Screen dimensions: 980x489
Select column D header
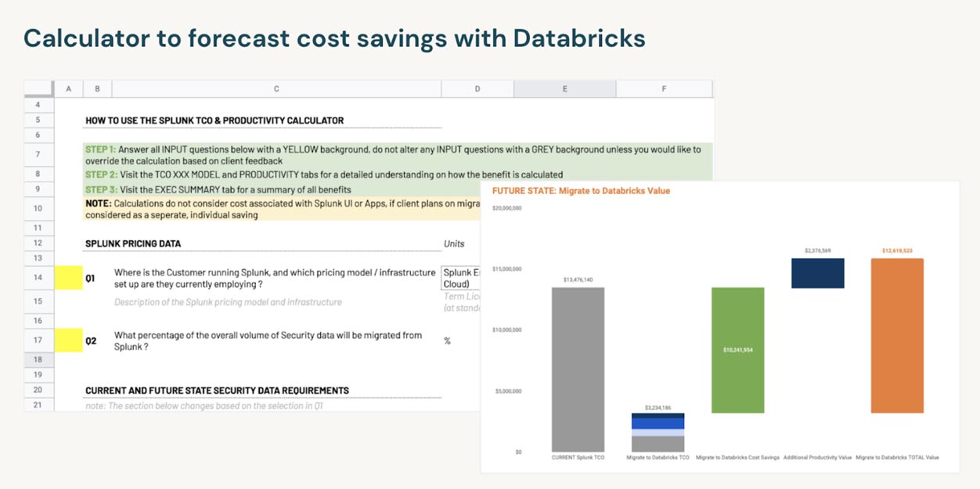click(x=477, y=89)
